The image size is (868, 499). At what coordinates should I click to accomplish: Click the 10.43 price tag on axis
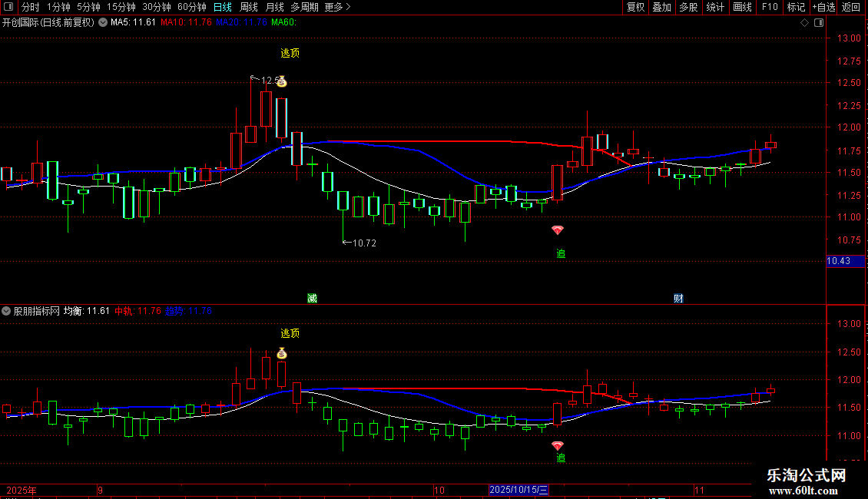coord(845,261)
